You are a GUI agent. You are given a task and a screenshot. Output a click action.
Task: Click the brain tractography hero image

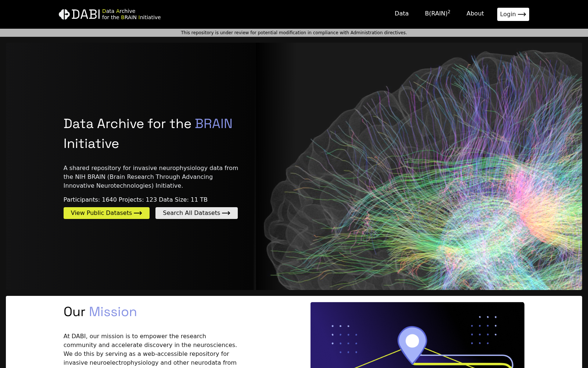tap(419, 166)
